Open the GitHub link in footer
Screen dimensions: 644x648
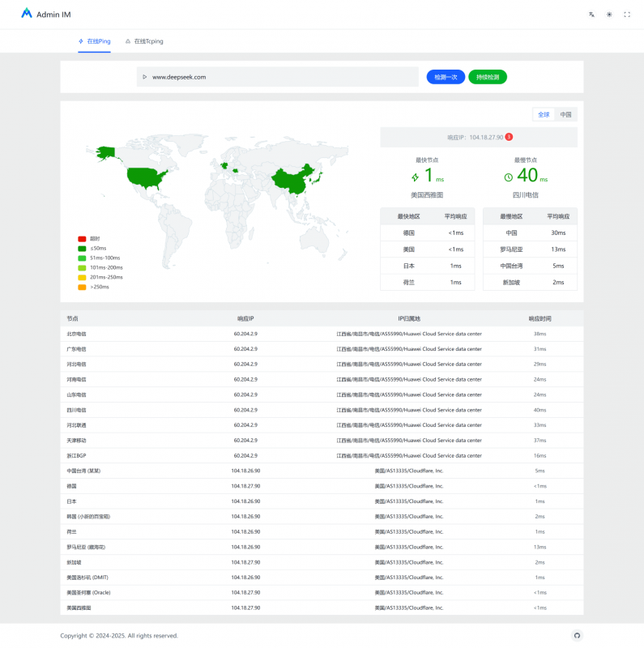point(577,635)
